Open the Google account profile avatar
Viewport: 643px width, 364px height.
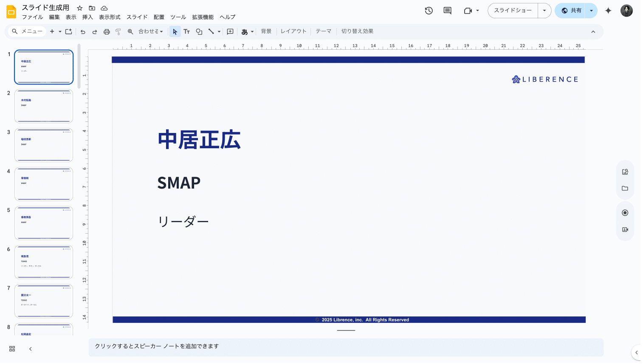(x=626, y=11)
